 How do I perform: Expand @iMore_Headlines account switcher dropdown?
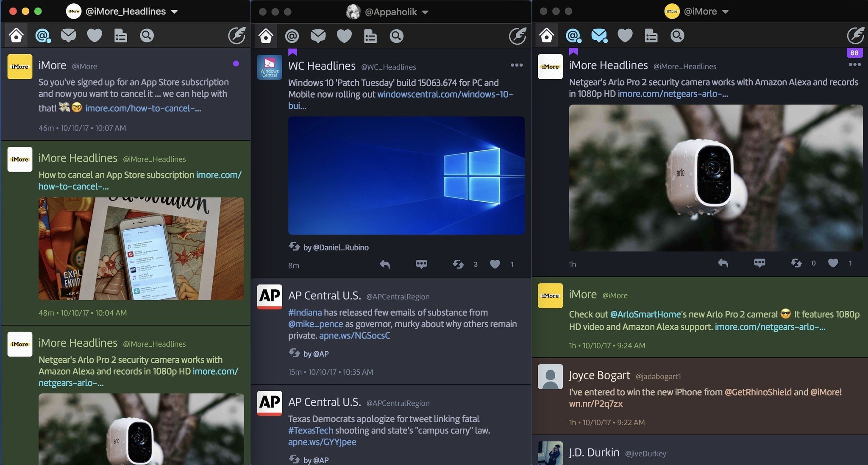coord(174,12)
